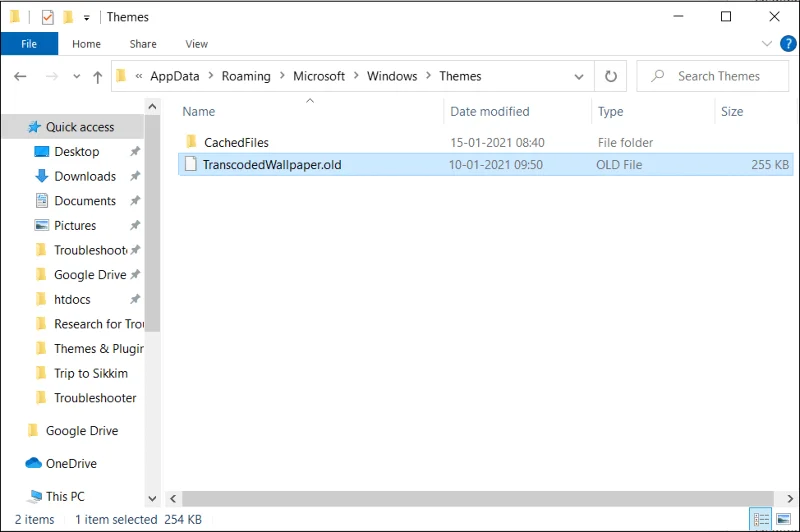Click horizontal scrollbar left arrow
800x532 pixels.
[172, 498]
